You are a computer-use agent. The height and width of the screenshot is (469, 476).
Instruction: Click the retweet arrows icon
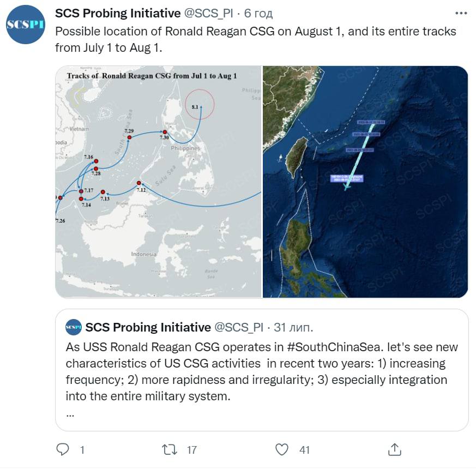[171, 449]
